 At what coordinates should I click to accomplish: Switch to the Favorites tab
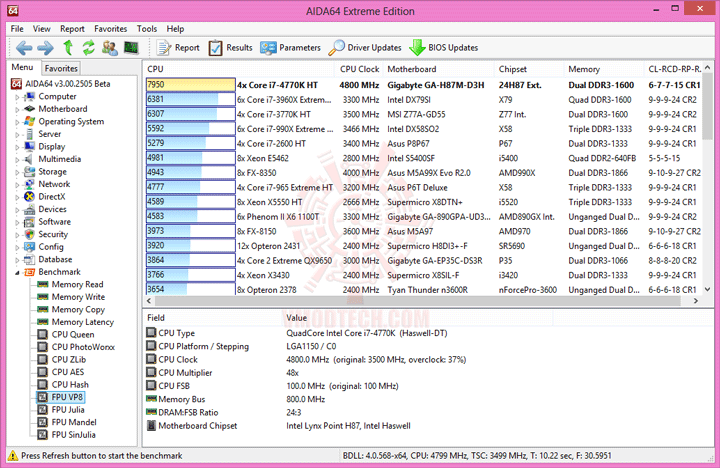[61, 68]
